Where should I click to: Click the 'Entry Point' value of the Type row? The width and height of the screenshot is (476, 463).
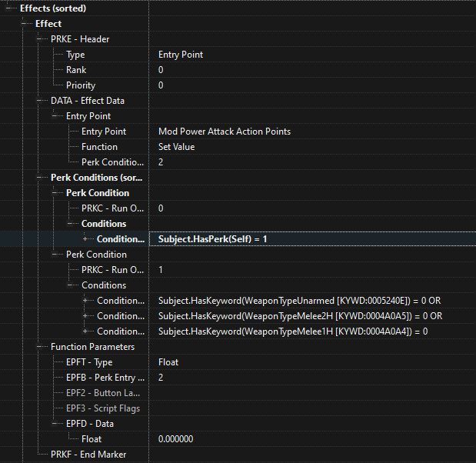tap(181, 55)
